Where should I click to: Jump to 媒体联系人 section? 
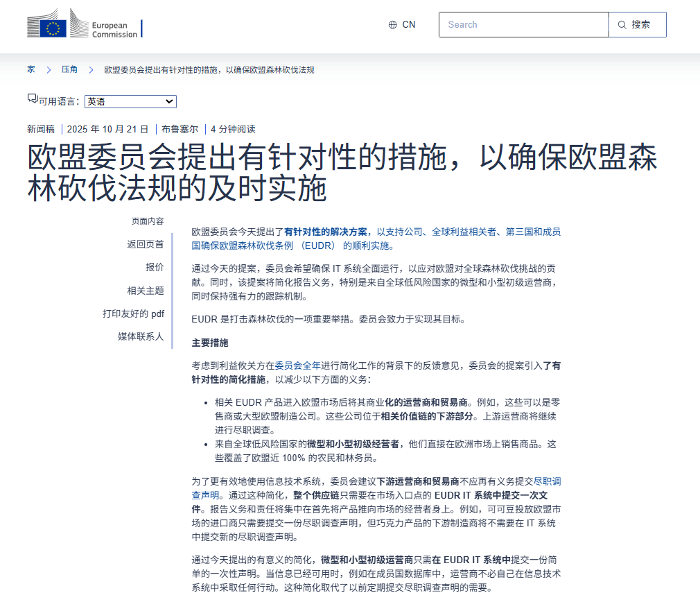141,336
